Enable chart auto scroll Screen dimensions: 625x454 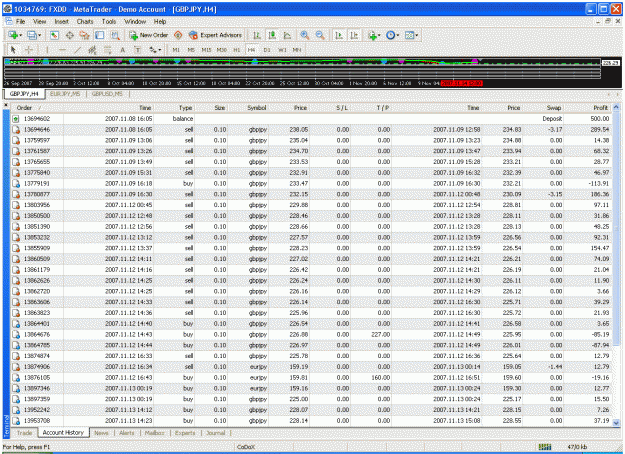[x=339, y=35]
